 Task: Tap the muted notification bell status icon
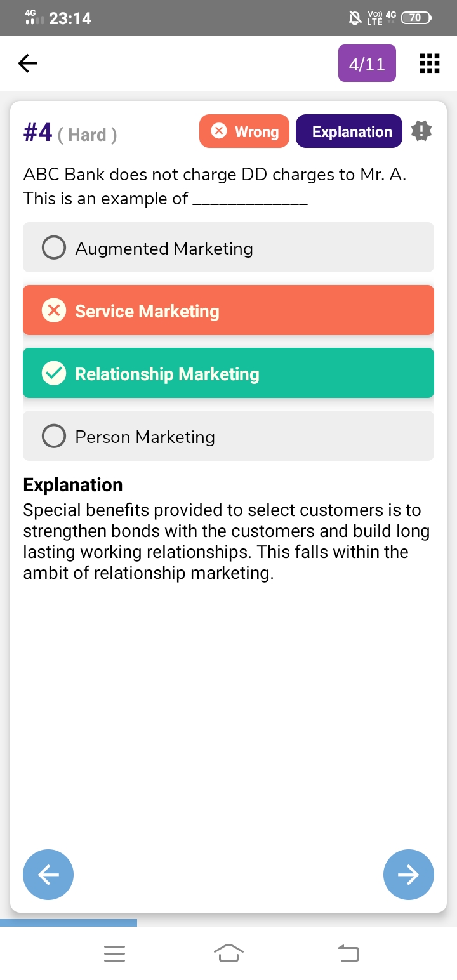pos(355,18)
